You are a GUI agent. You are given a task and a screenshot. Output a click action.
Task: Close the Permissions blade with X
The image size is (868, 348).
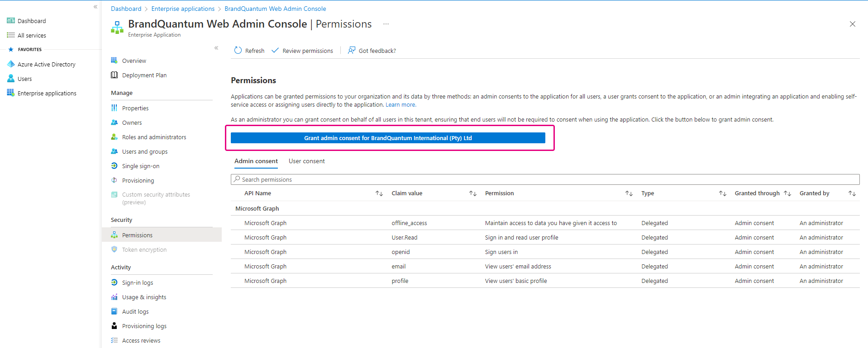pyautogui.click(x=853, y=24)
